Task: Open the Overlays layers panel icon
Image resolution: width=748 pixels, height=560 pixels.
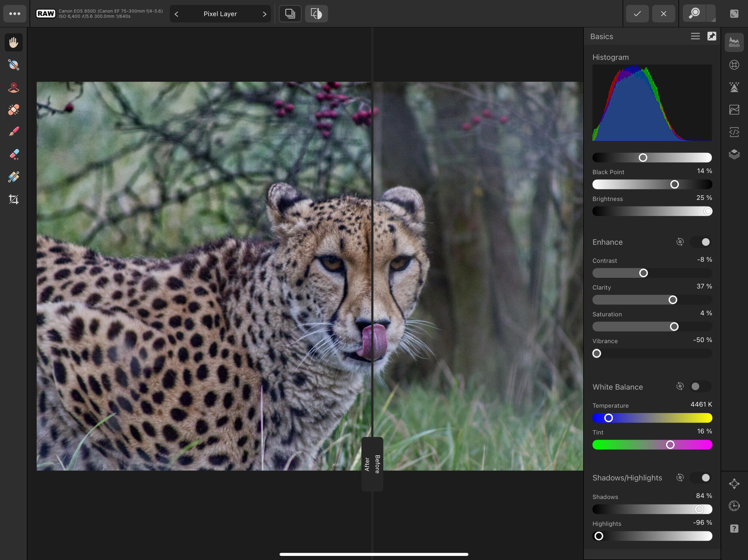Action: [734, 154]
